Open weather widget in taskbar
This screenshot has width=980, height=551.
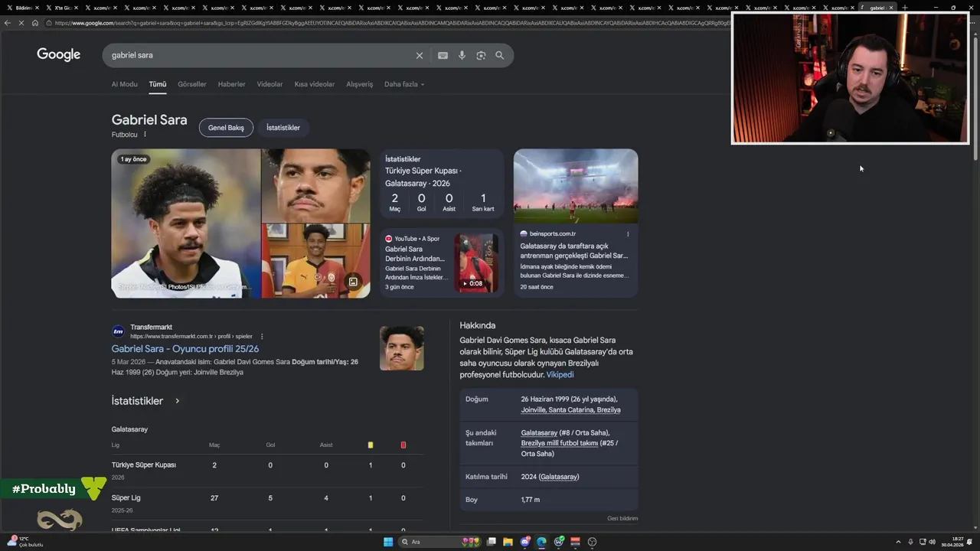(x=27, y=541)
